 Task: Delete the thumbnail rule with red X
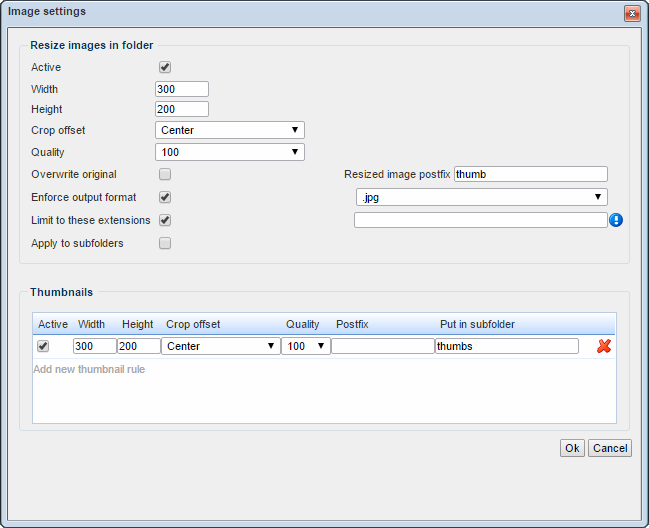coord(604,346)
